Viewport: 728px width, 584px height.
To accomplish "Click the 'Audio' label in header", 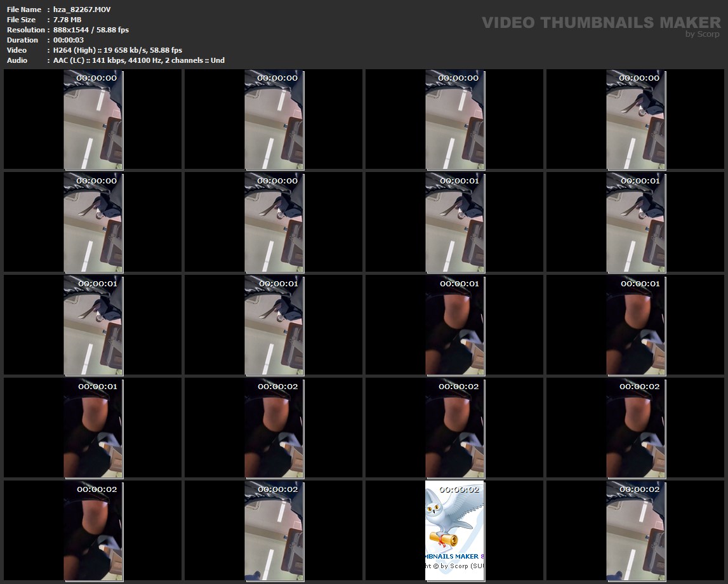I will point(17,60).
